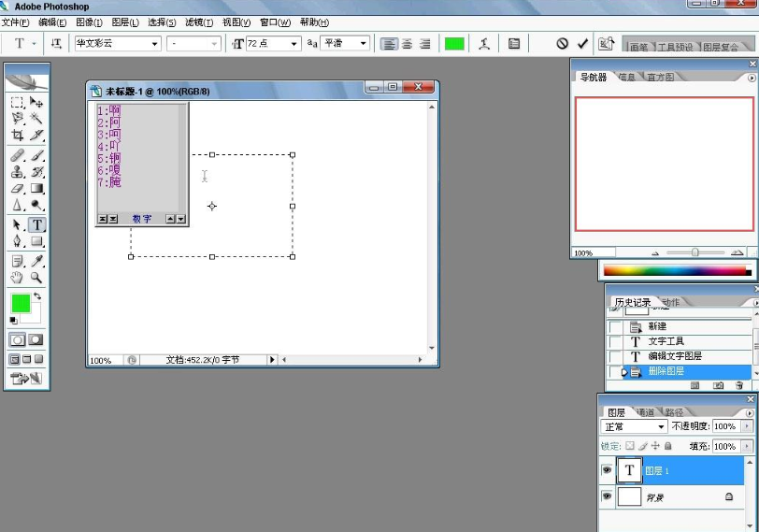
Task: Open the Type tool preset picker arrow
Action: 34,44
